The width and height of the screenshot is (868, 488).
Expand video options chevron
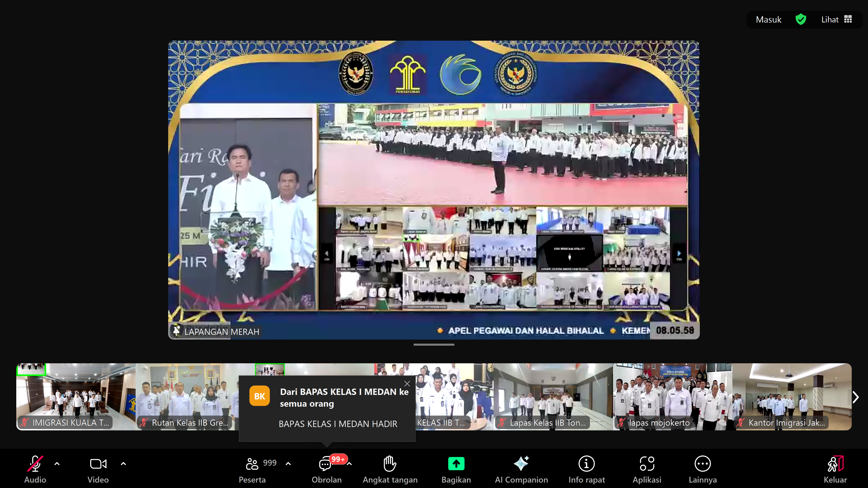coord(123,464)
